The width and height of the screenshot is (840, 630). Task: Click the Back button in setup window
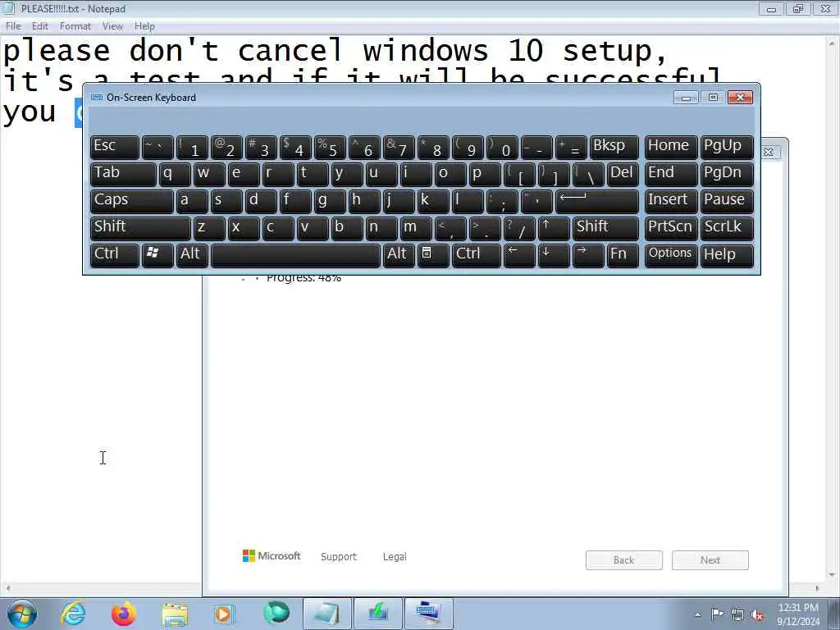click(623, 559)
